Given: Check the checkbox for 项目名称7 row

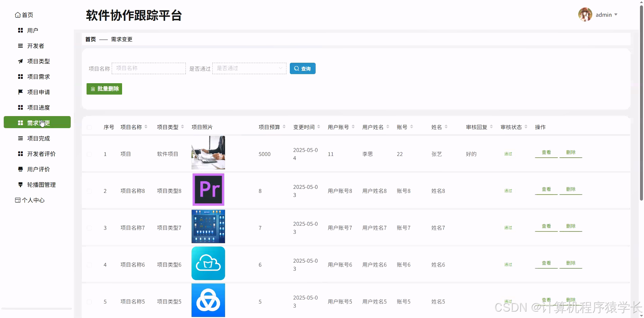Looking at the screenshot, I should (89, 228).
